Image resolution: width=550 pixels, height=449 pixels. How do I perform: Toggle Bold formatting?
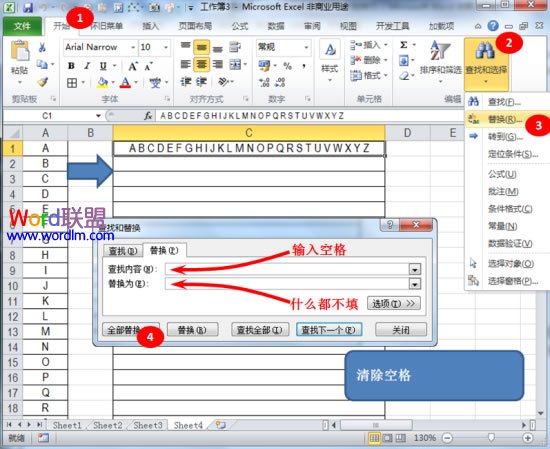71,66
